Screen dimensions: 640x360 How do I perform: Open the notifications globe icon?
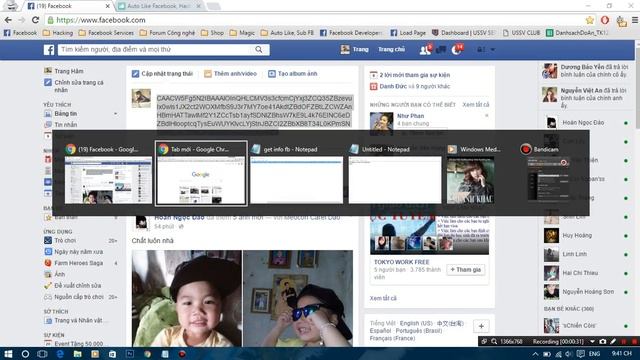[456, 50]
